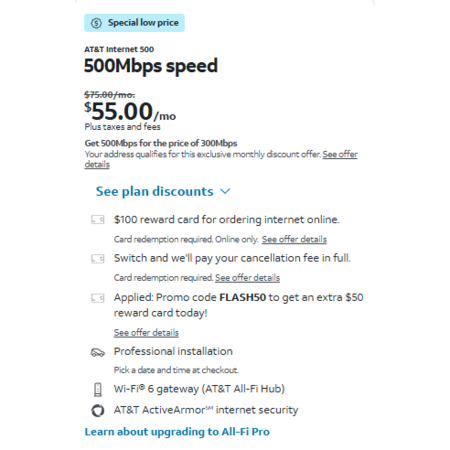Click the Wi-Fi 6 gateway device icon

coord(98,389)
